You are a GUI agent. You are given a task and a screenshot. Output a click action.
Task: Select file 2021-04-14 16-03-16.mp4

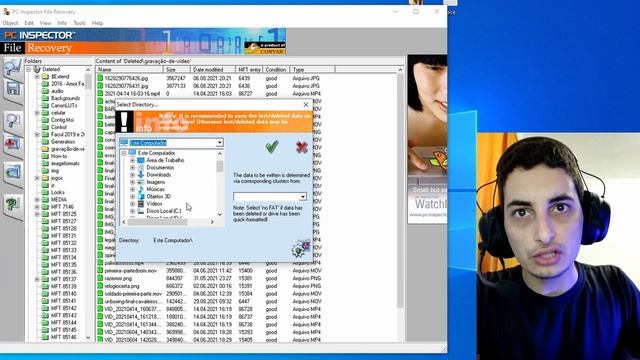click(x=132, y=93)
